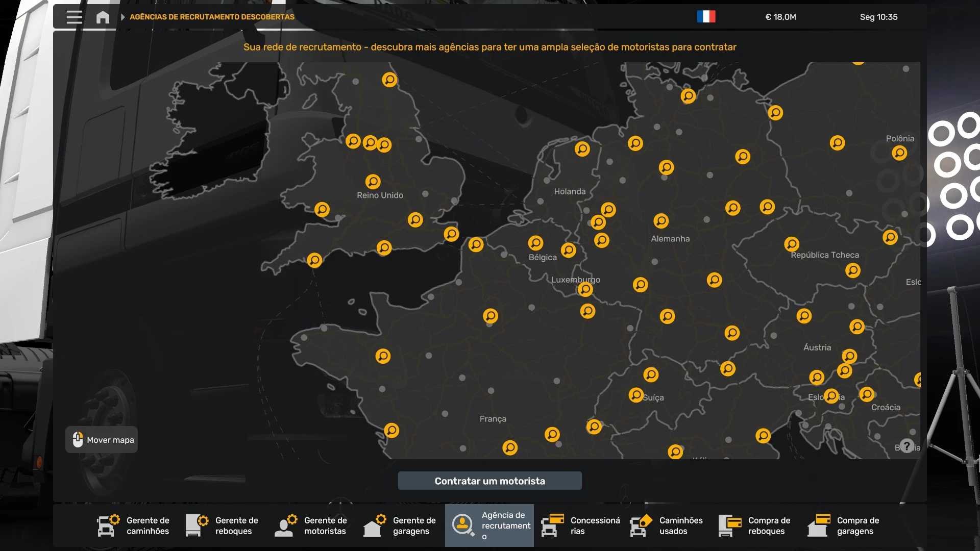Open Gerente de caminhões
Viewport: 980px width, 551px height.
coord(134,525)
